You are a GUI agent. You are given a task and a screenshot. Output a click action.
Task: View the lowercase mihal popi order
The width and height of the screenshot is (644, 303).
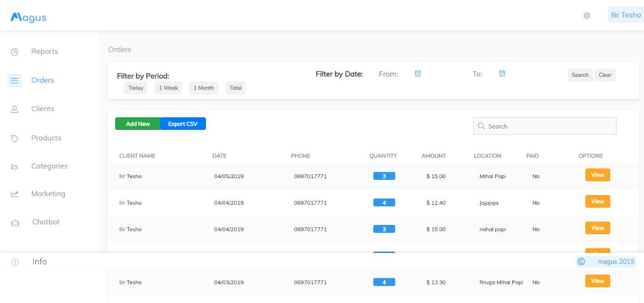point(598,228)
